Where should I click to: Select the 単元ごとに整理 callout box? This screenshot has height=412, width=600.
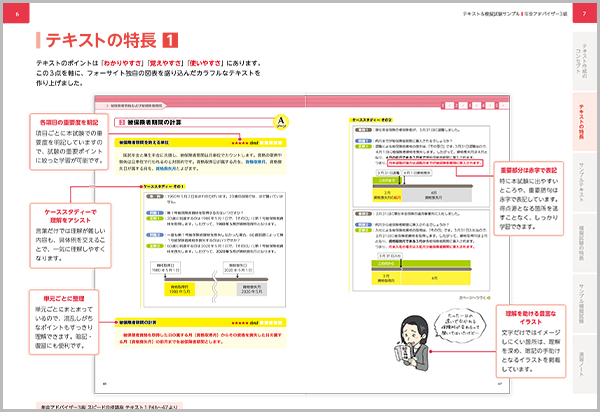click(64, 322)
